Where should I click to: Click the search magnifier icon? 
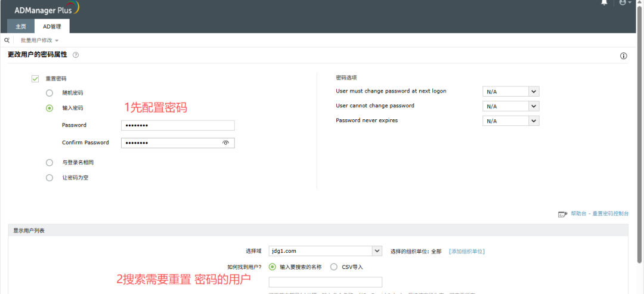(7, 40)
